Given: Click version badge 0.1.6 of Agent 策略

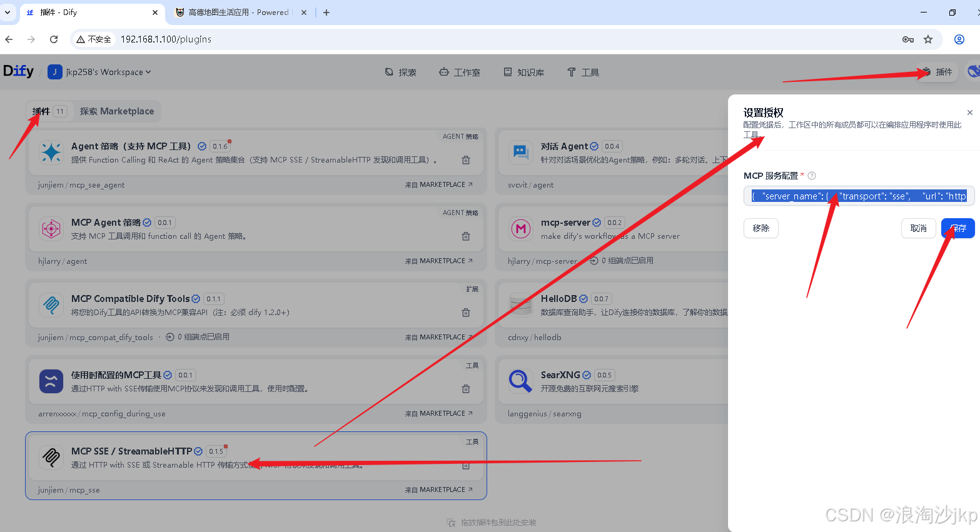Looking at the screenshot, I should pyautogui.click(x=220, y=146).
